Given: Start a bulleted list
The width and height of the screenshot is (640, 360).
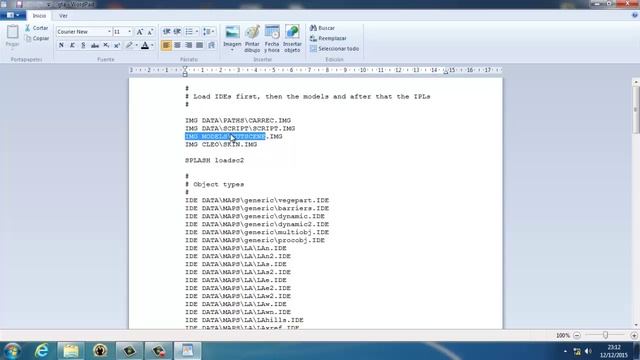Looking at the screenshot, I should tap(189, 31).
